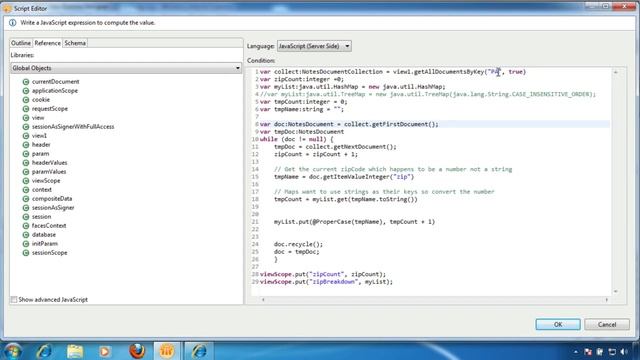Click the myList.put(@ProperCase line
This screenshot has width=640, height=360.
click(x=354, y=222)
